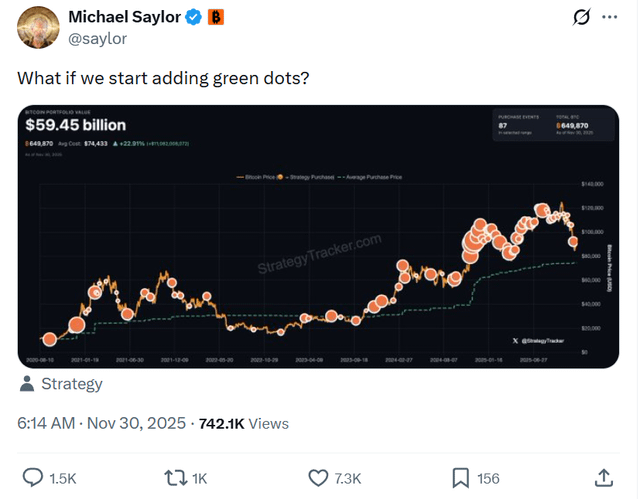Open the @saylor handle link
Viewport: 640px width, 499px height.
[x=97, y=38]
